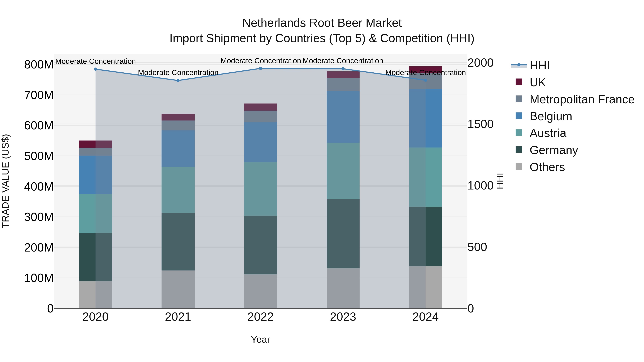644x362 pixels.
Task: Toggle the HHI legend entry
Action: click(539, 65)
